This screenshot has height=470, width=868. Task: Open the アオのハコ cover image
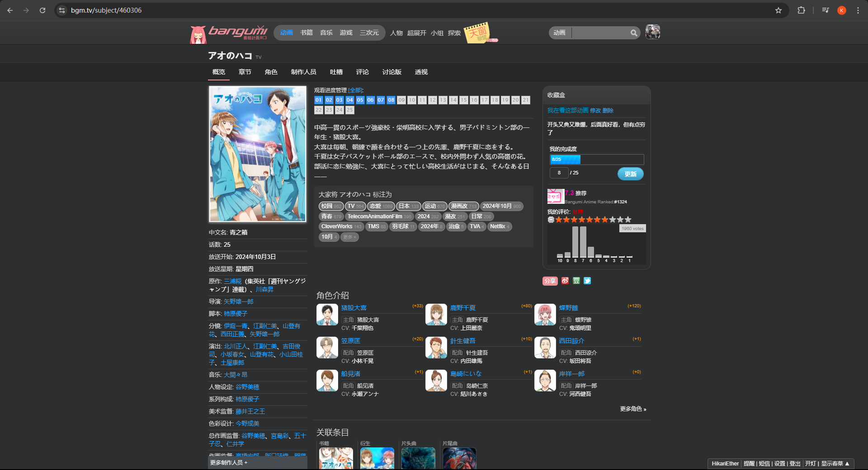pyautogui.click(x=258, y=154)
